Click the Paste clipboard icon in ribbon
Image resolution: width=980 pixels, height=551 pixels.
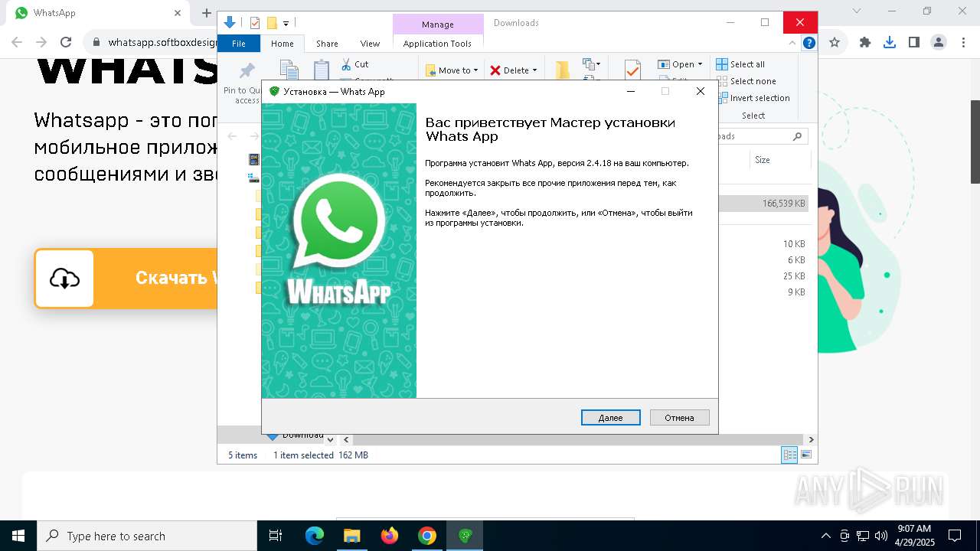(322, 70)
